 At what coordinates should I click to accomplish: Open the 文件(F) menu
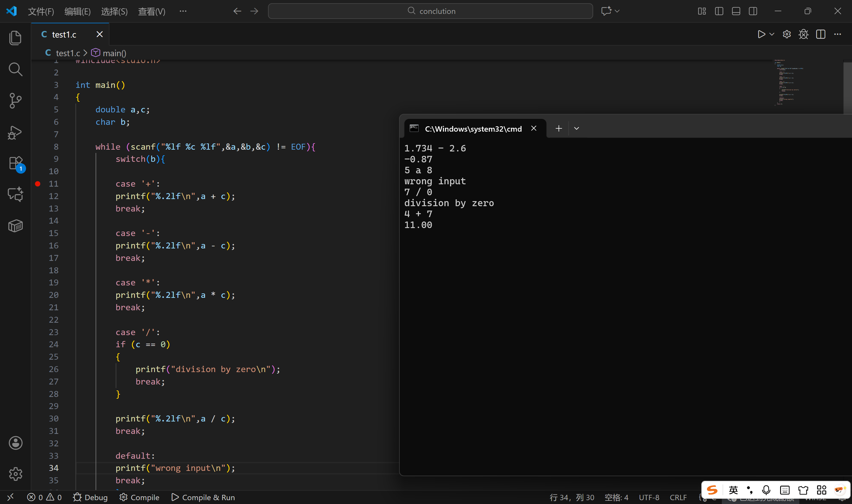click(x=41, y=12)
